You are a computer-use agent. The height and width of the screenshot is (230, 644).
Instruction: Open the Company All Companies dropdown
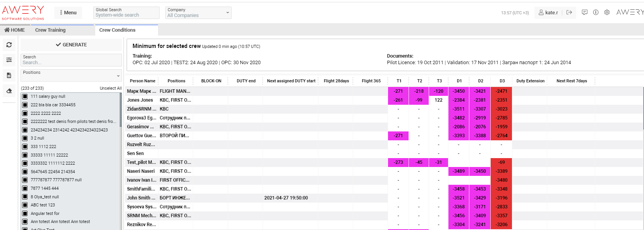(198, 13)
